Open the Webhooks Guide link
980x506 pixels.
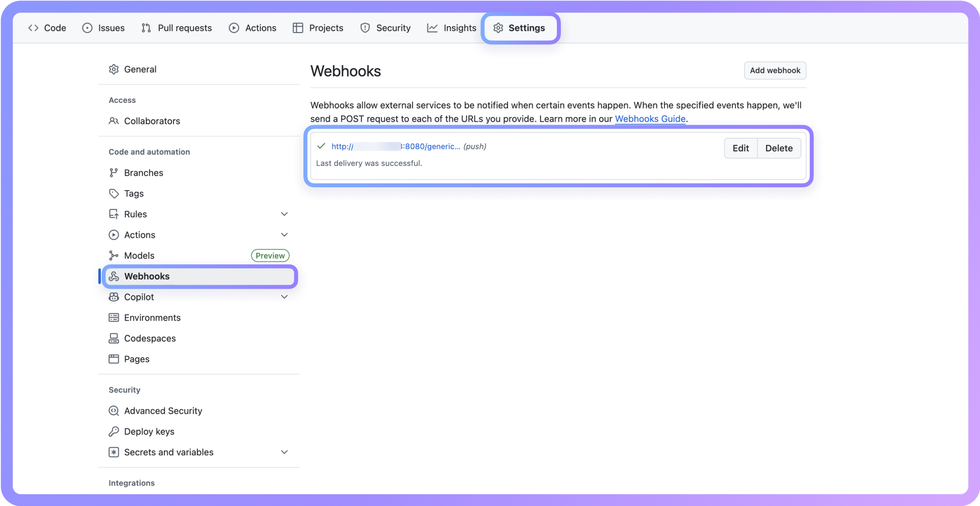click(x=650, y=119)
